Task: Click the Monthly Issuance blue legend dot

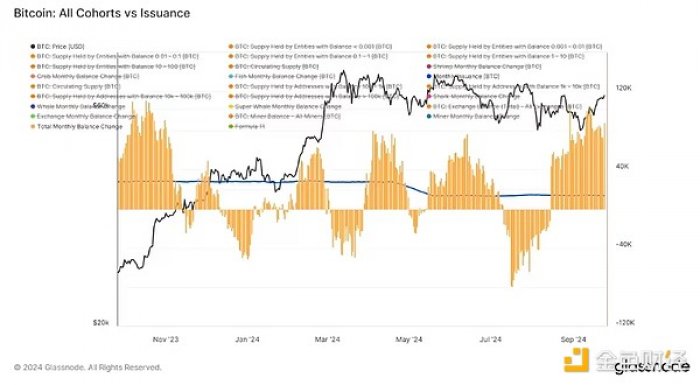Action: pos(429,76)
